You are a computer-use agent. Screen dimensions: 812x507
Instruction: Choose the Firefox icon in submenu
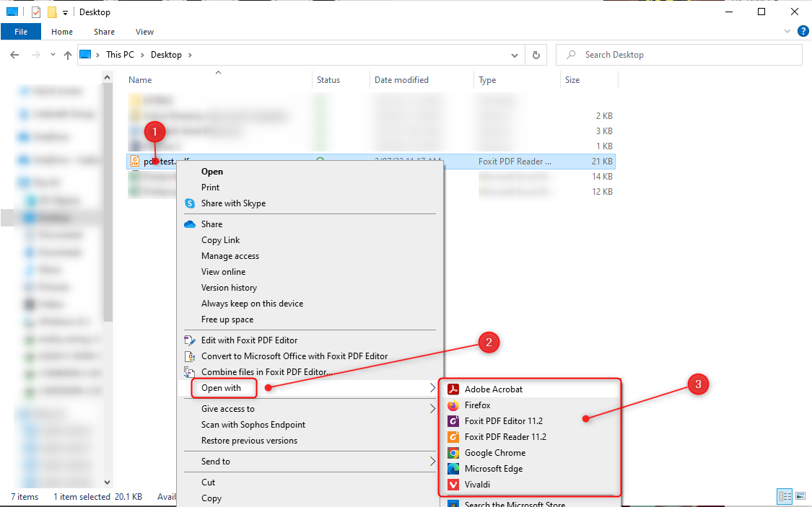click(x=453, y=405)
